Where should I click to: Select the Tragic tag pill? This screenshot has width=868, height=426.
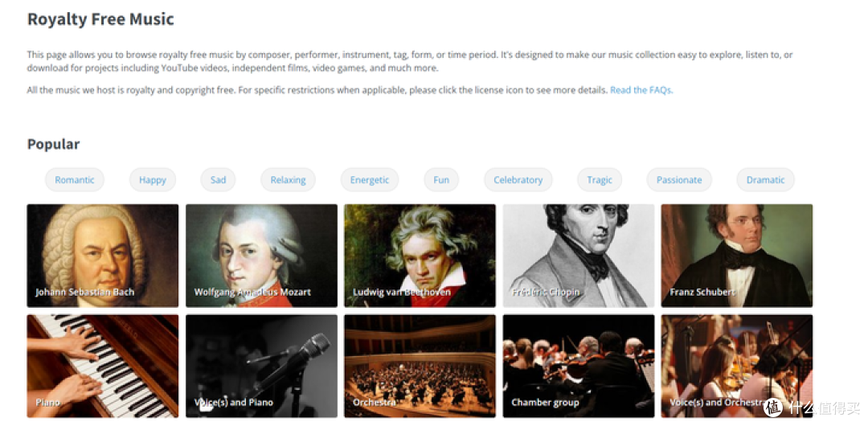coord(600,179)
